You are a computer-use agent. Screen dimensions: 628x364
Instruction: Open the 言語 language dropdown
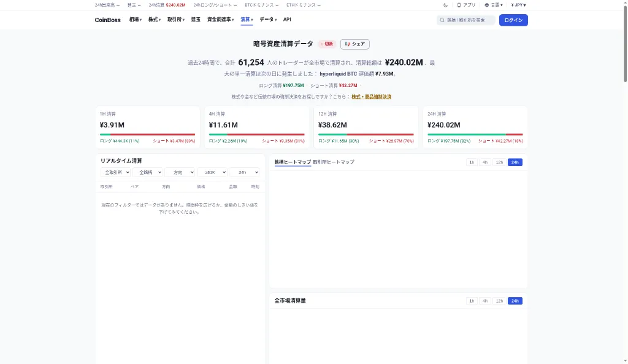(494, 5)
